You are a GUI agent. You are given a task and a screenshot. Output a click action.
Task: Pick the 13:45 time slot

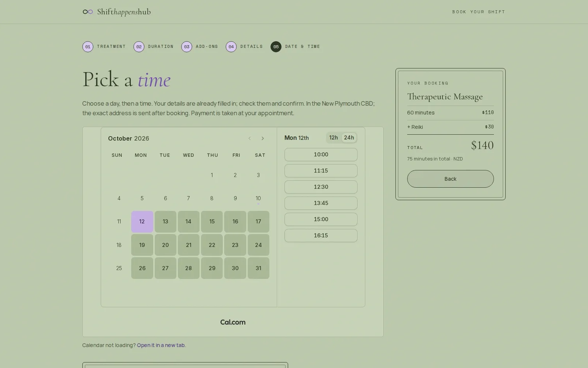point(321,203)
